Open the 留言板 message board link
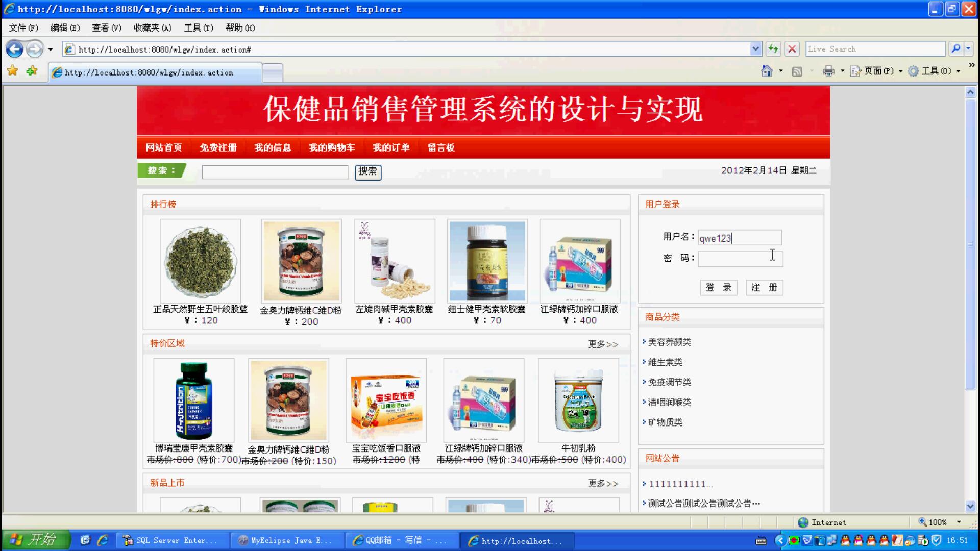Screen dimensions: 980x551 click(441, 147)
